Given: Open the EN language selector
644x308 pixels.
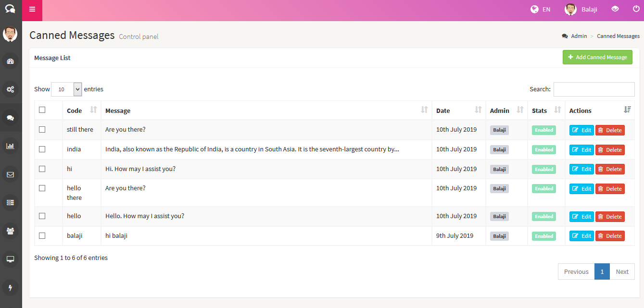Looking at the screenshot, I should click(x=540, y=9).
